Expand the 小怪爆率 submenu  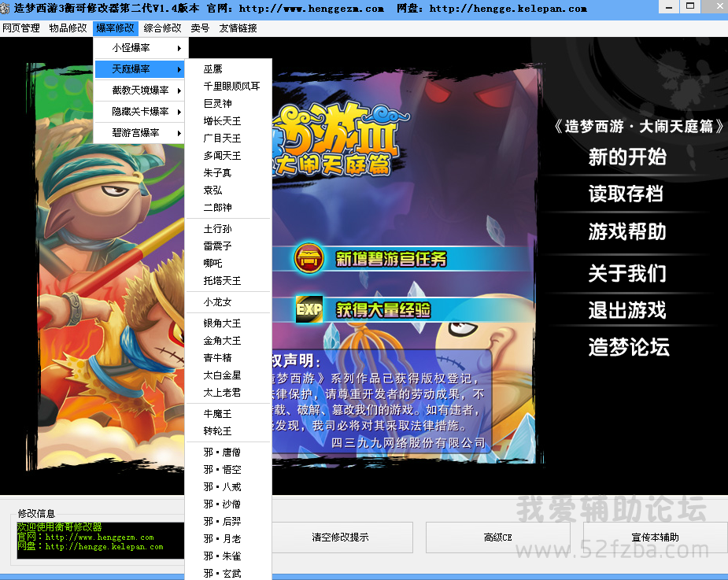tap(141, 48)
